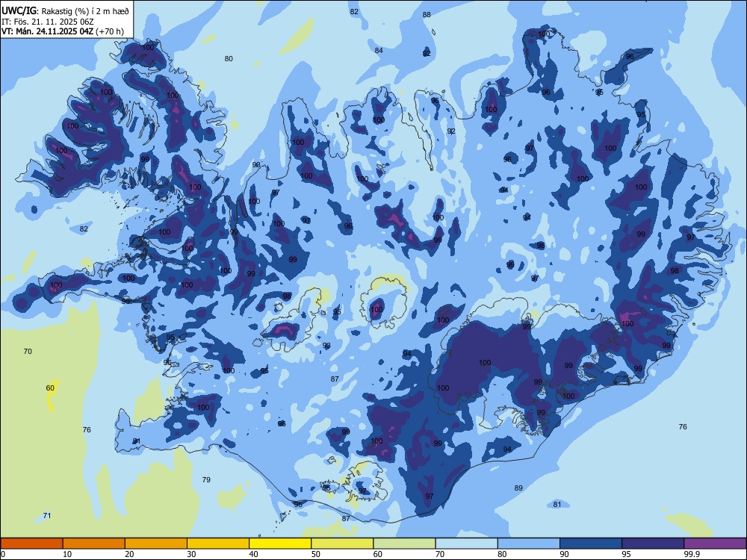747x560 pixels.
Task: Click the '88' value at top of map
Action: (x=427, y=14)
